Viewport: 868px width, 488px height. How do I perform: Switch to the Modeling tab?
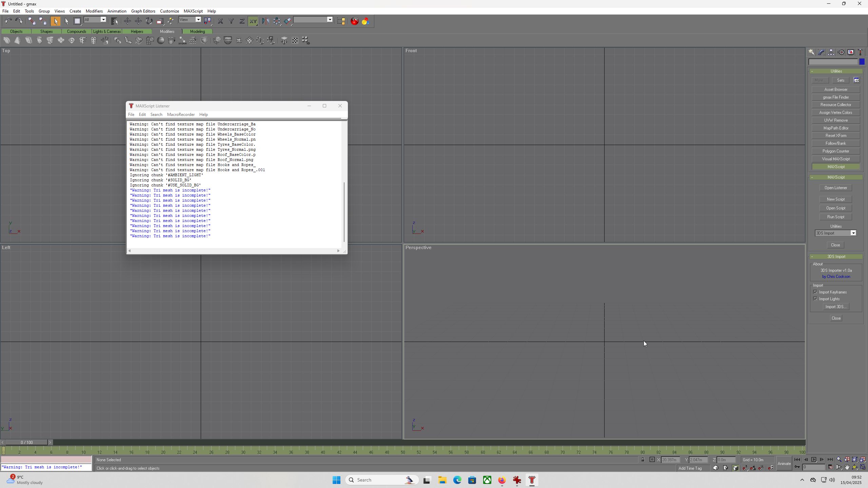[x=197, y=32]
